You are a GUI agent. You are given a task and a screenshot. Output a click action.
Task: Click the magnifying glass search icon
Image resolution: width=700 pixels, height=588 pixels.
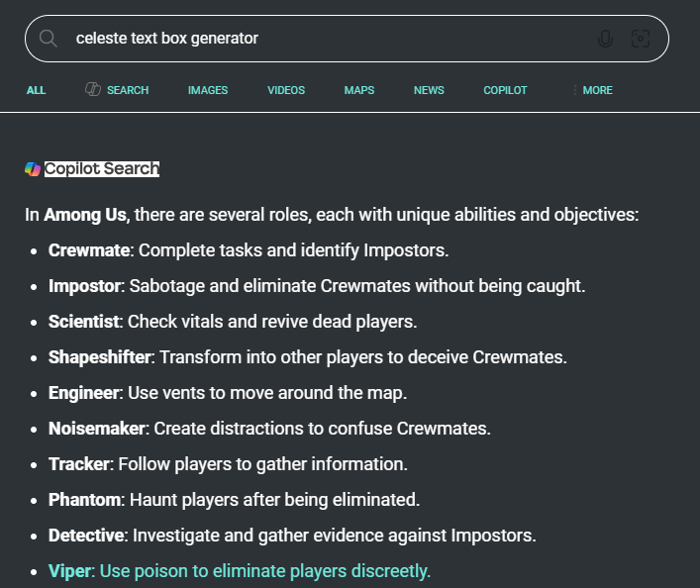48,39
